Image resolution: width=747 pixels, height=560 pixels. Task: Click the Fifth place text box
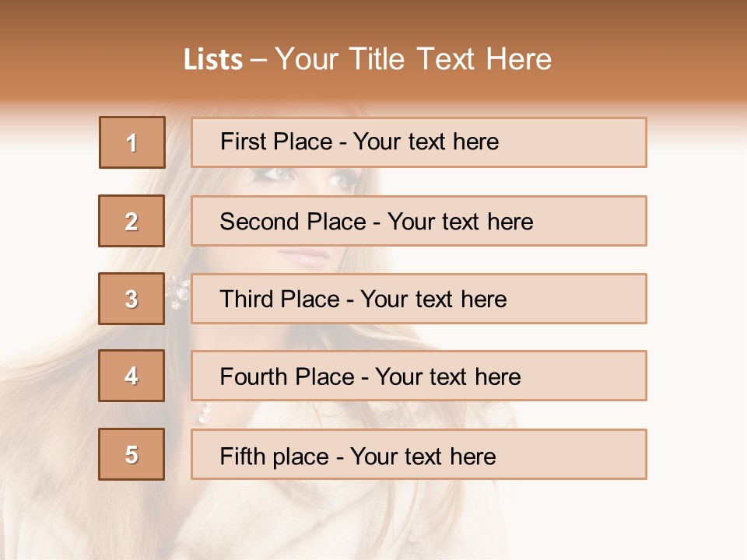[x=419, y=454]
